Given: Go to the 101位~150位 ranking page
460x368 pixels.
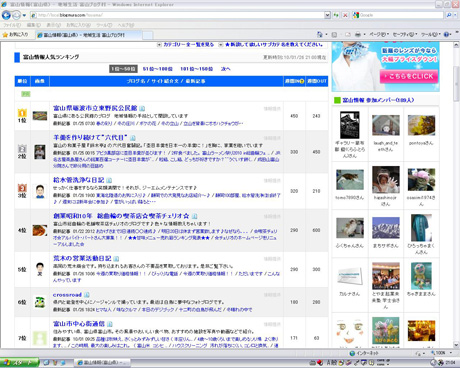Looking at the screenshot, I should [x=196, y=69].
